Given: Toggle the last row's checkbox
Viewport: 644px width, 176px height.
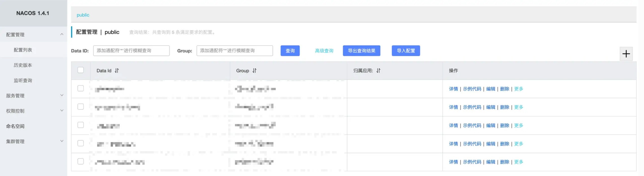Looking at the screenshot, I should 80,161.
